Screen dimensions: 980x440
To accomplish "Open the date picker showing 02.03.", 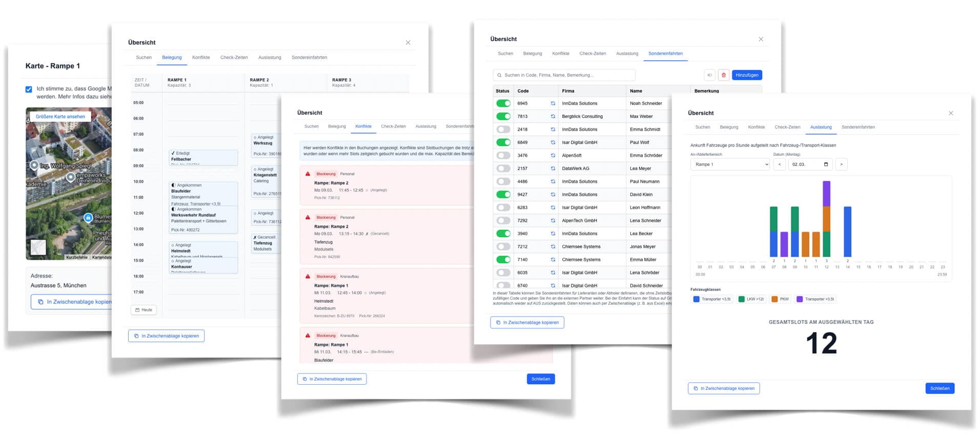I will [x=810, y=164].
